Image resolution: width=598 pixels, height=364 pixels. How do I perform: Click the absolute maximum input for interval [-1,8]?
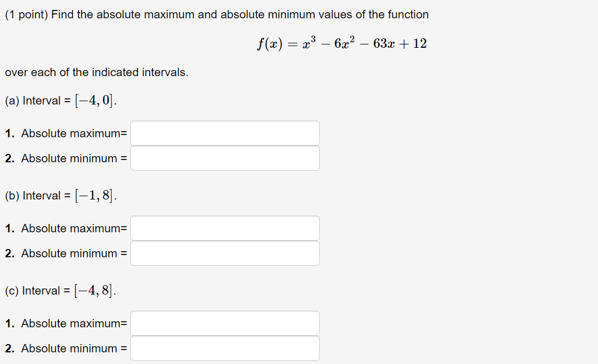click(x=225, y=228)
